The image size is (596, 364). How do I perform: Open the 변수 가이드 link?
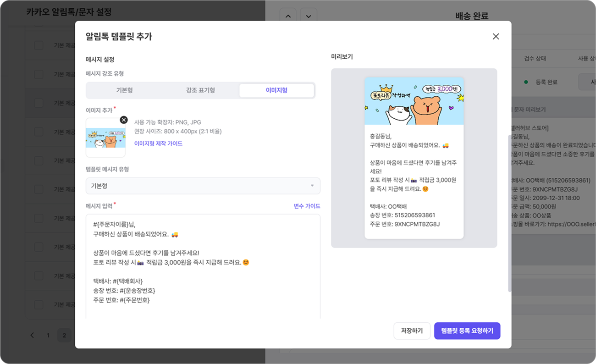tap(307, 206)
